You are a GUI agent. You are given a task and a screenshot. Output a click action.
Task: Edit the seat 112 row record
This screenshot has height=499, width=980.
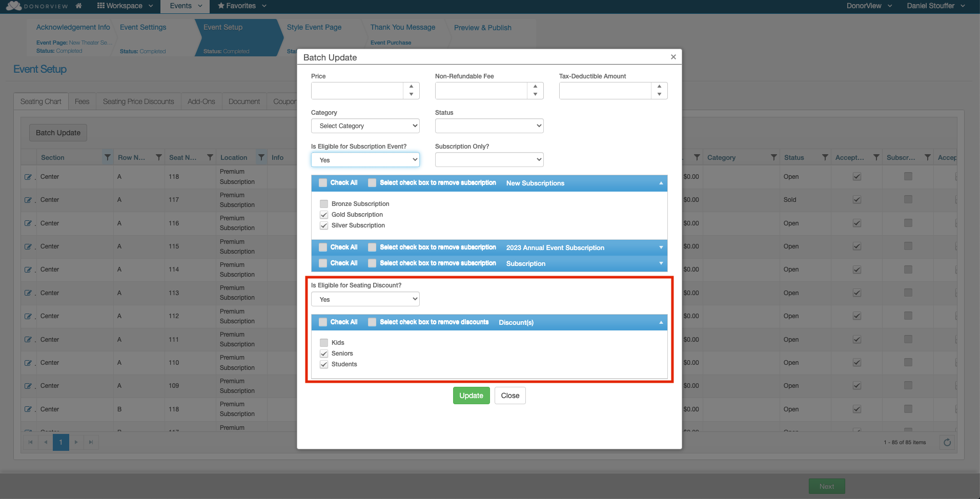(28, 316)
